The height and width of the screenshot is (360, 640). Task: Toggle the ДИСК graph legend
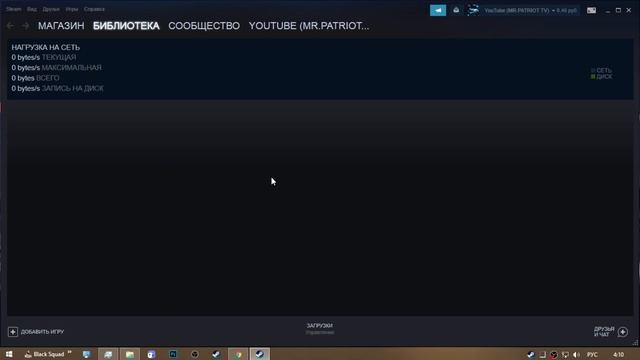(x=602, y=77)
